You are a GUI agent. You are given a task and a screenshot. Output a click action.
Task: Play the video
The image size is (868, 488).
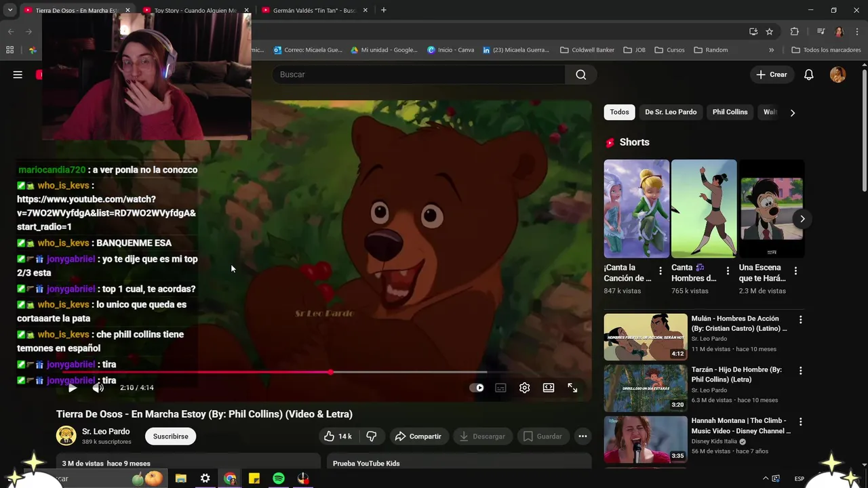73,388
